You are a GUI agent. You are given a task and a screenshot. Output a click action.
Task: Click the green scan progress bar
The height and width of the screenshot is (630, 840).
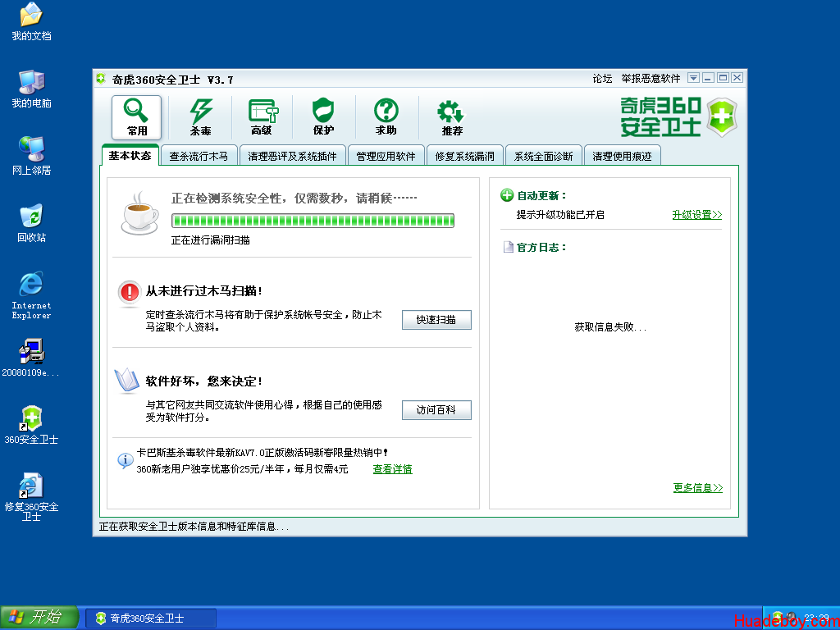[313, 221]
